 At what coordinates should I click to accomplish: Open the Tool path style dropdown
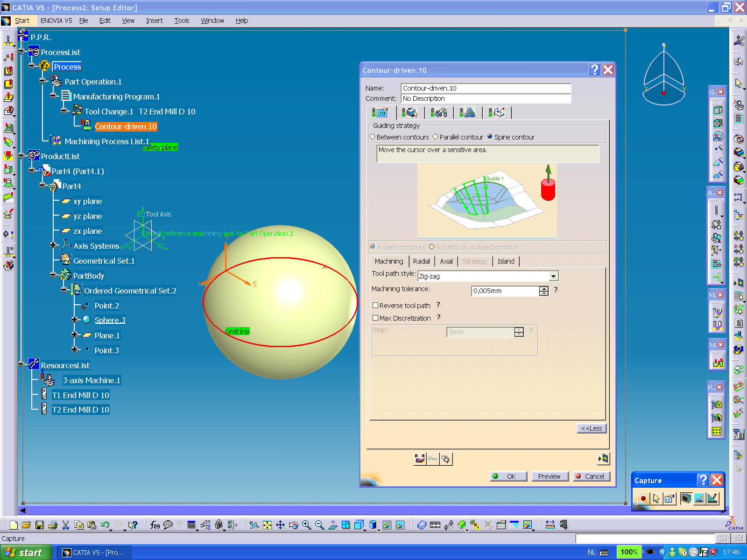[553, 276]
